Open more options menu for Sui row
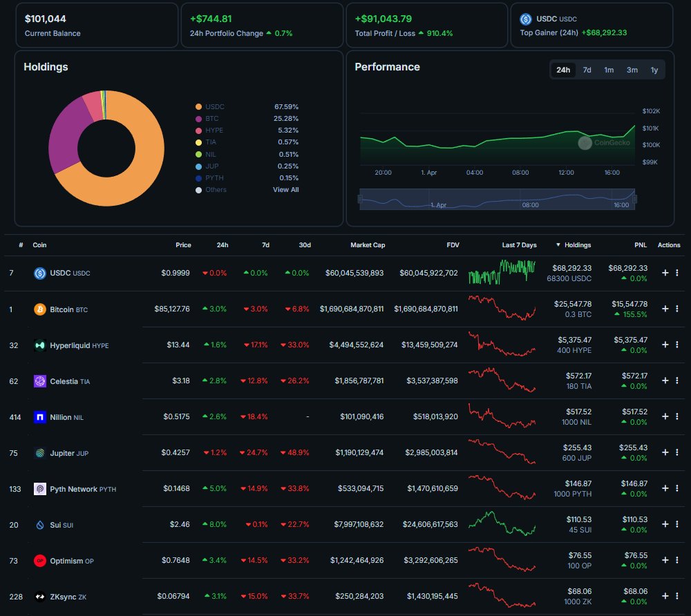This screenshot has height=616, width=691. (x=677, y=524)
